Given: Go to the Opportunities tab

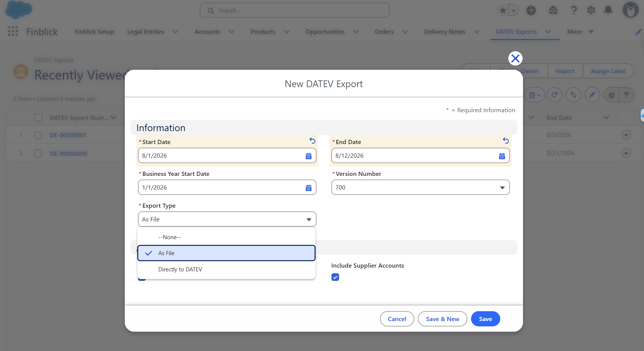Looking at the screenshot, I should click(325, 32).
